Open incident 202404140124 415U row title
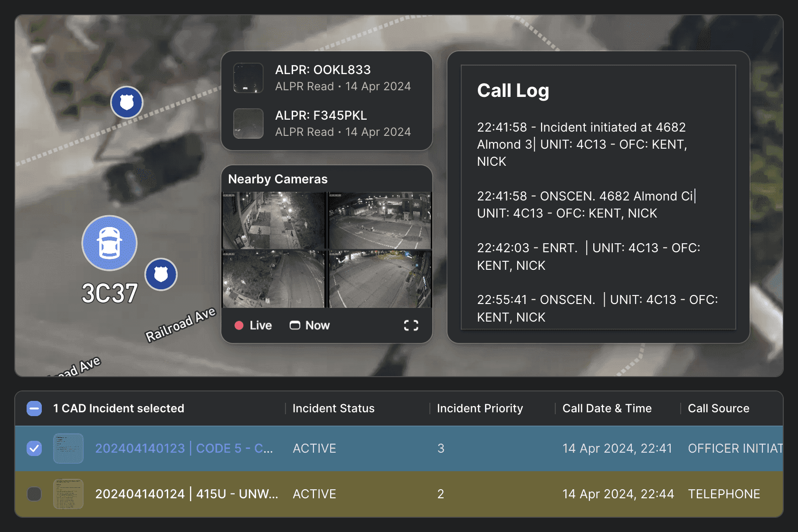Viewport: 798px width, 532px height. click(186, 494)
